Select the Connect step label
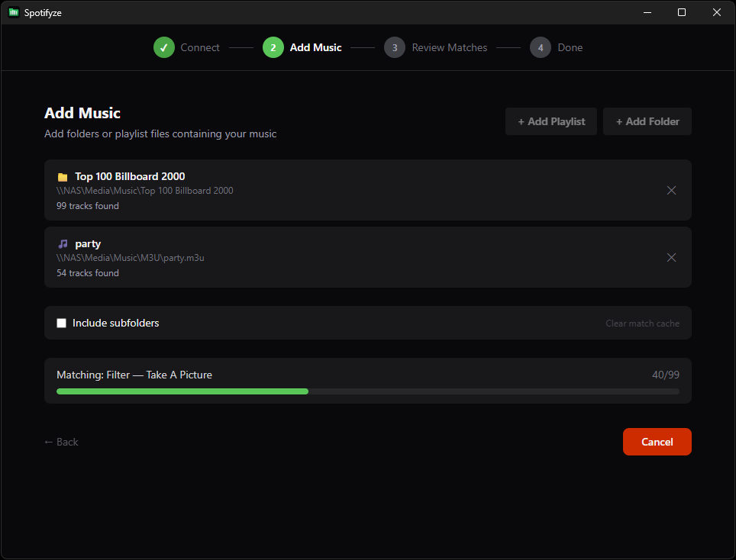Screen dimensions: 736x560 200,47
